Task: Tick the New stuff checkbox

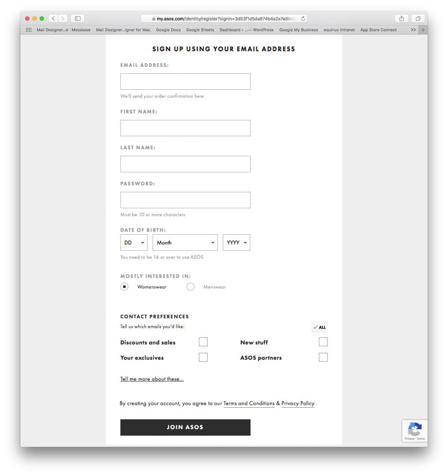Action: coord(323,342)
